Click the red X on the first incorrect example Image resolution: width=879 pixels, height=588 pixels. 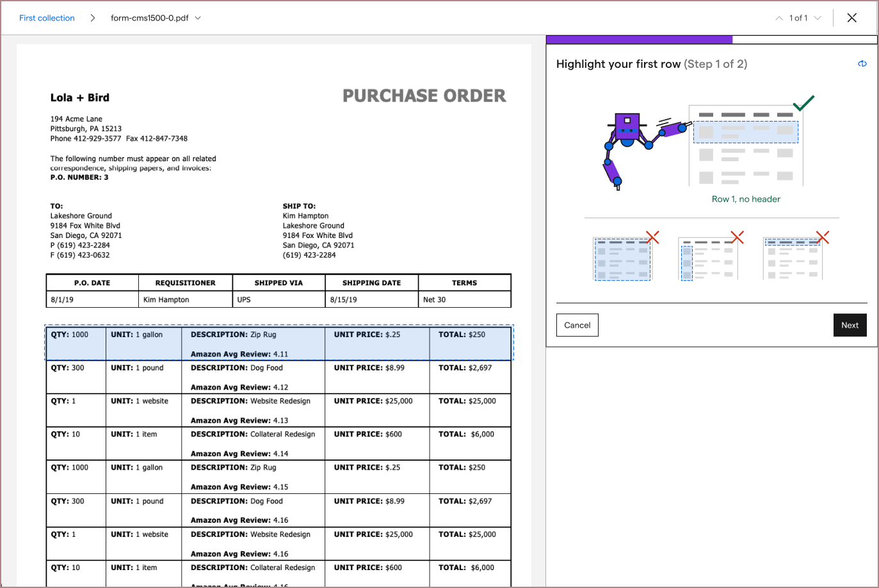[x=652, y=237]
